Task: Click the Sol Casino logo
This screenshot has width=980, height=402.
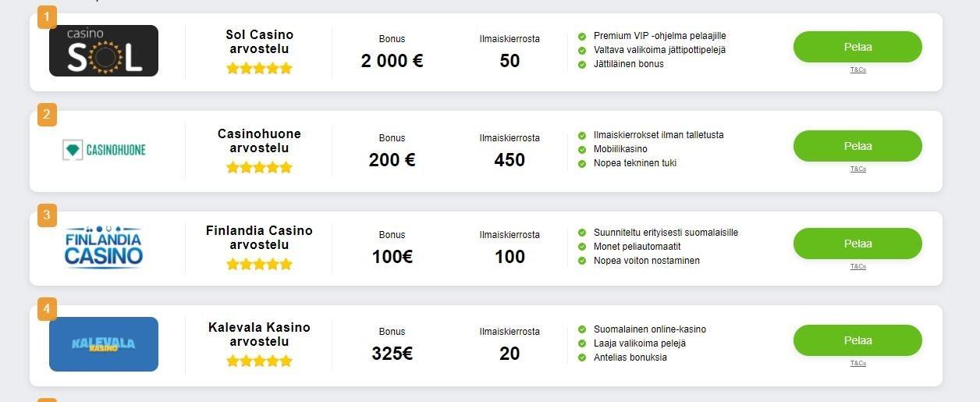Action: (x=104, y=51)
